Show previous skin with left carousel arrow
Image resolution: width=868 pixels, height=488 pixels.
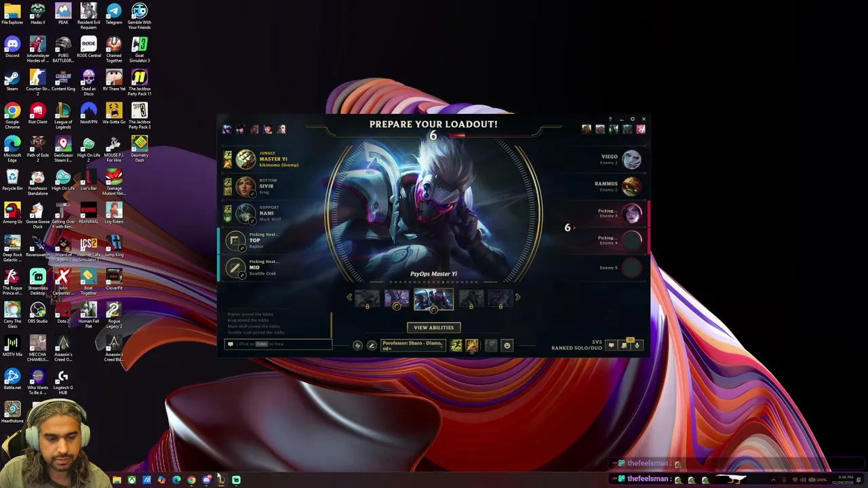point(349,298)
